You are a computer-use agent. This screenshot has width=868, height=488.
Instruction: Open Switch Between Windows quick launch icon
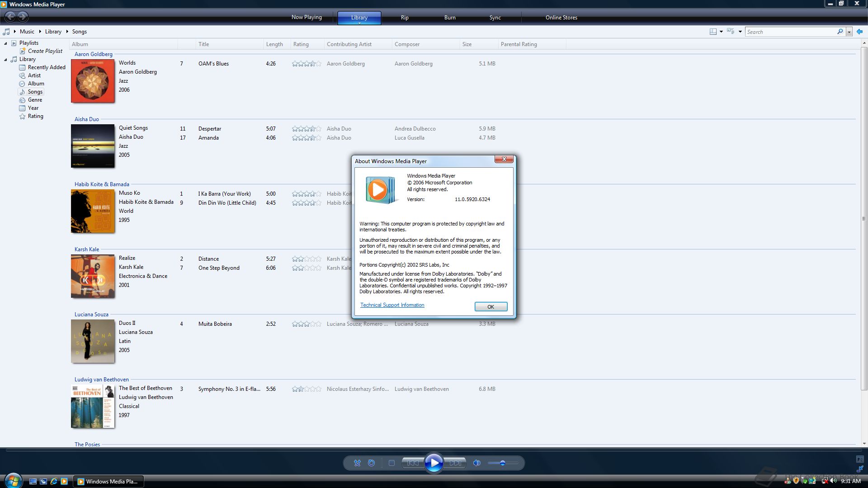click(43, 481)
